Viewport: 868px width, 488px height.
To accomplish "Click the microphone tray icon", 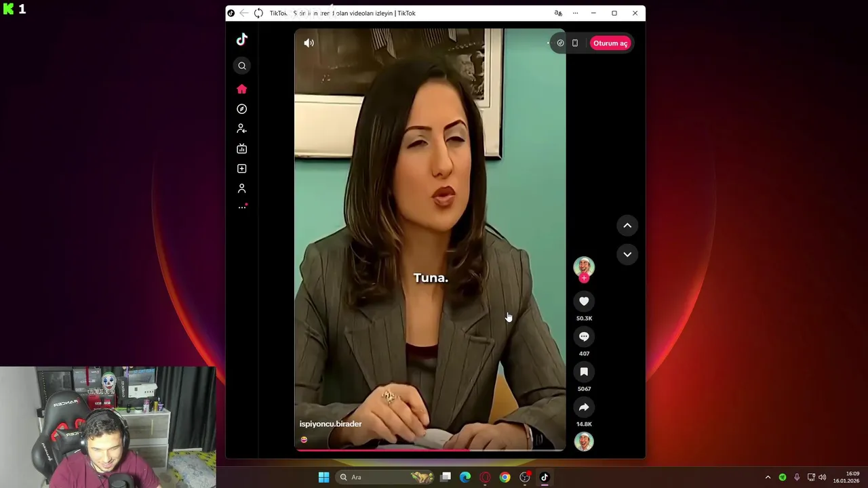I will point(797,477).
